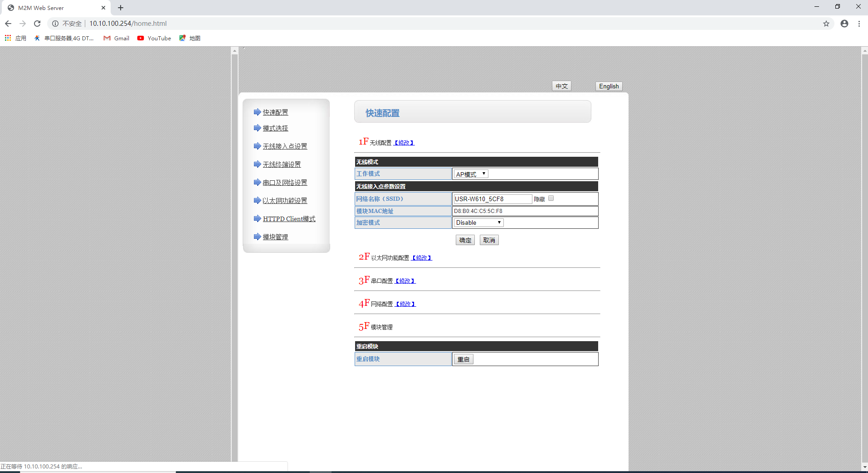Open the Gmail bookmark
Image resolution: width=868 pixels, height=473 pixels.
pos(117,38)
